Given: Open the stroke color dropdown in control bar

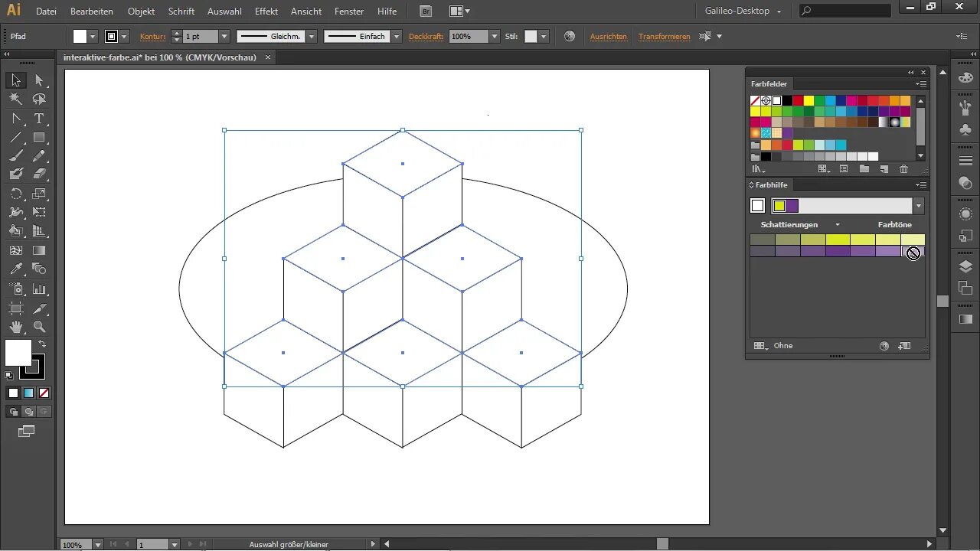Looking at the screenshot, I should point(124,36).
